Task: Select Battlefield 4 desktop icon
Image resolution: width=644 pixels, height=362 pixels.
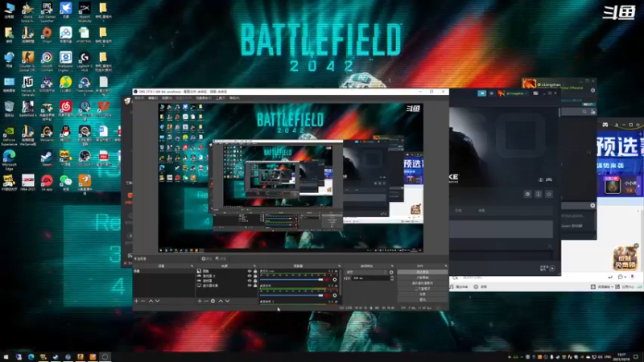Action: click(x=28, y=109)
